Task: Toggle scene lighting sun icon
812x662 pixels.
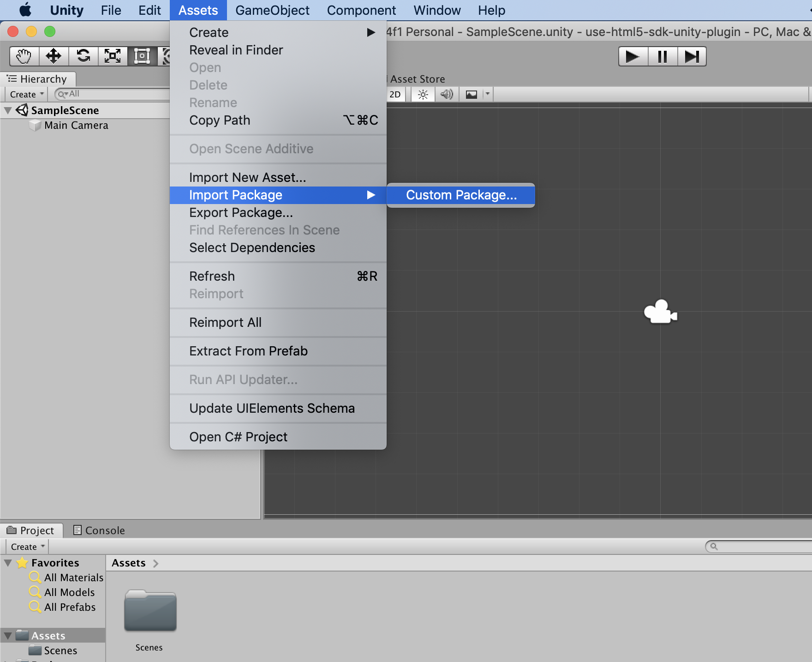Action: click(423, 95)
